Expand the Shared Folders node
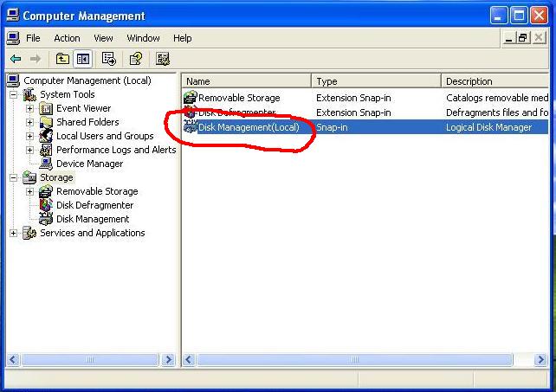Viewport: 556px width, 392px height. coord(29,122)
